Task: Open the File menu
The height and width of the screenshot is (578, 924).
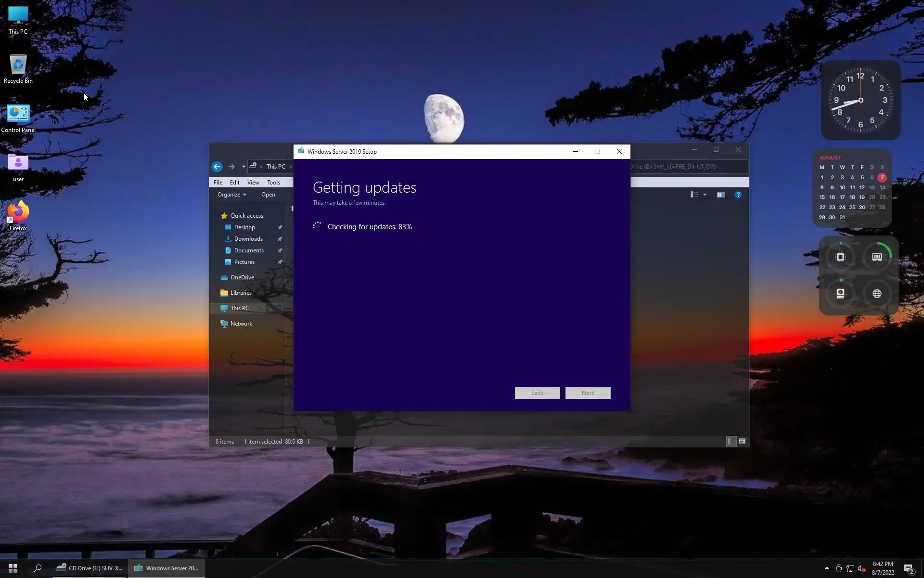Action: click(218, 183)
